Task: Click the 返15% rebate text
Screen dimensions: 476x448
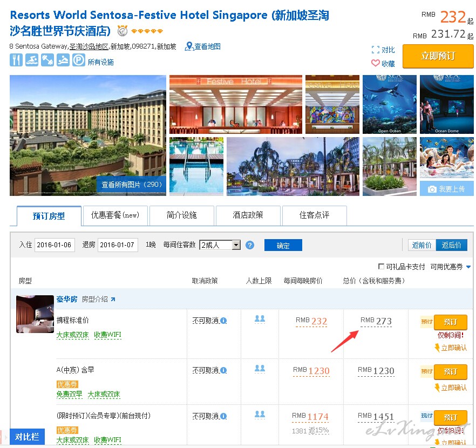Action: [319, 430]
